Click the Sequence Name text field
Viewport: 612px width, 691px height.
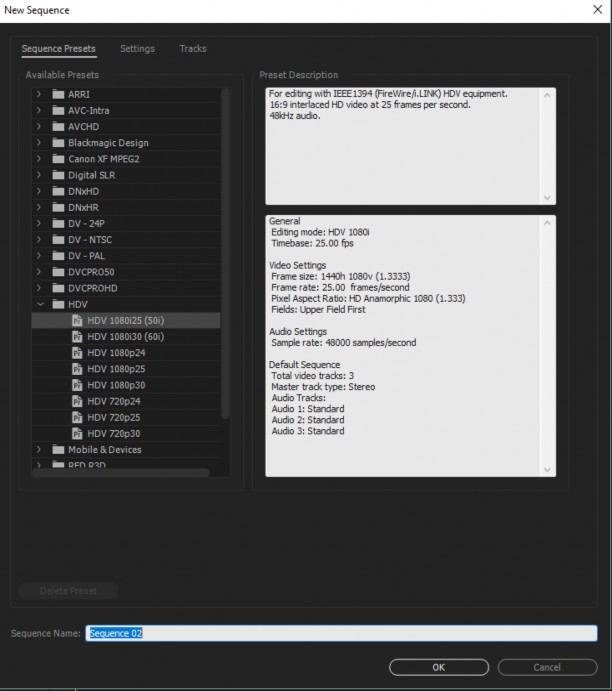pyautogui.click(x=340, y=633)
